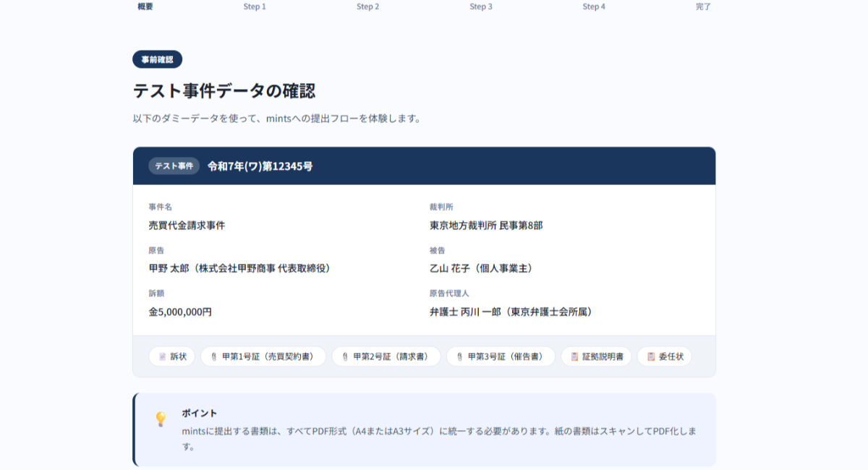Viewport: 868px width, 470px height.
Task: Click the lightbulb icon in ポイント box
Action: click(161, 419)
